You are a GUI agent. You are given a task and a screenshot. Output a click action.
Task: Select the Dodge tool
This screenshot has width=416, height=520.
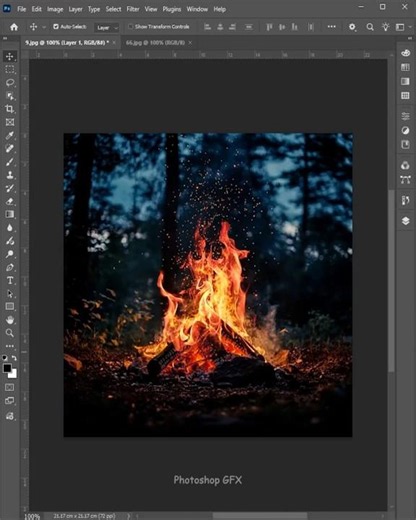point(10,254)
